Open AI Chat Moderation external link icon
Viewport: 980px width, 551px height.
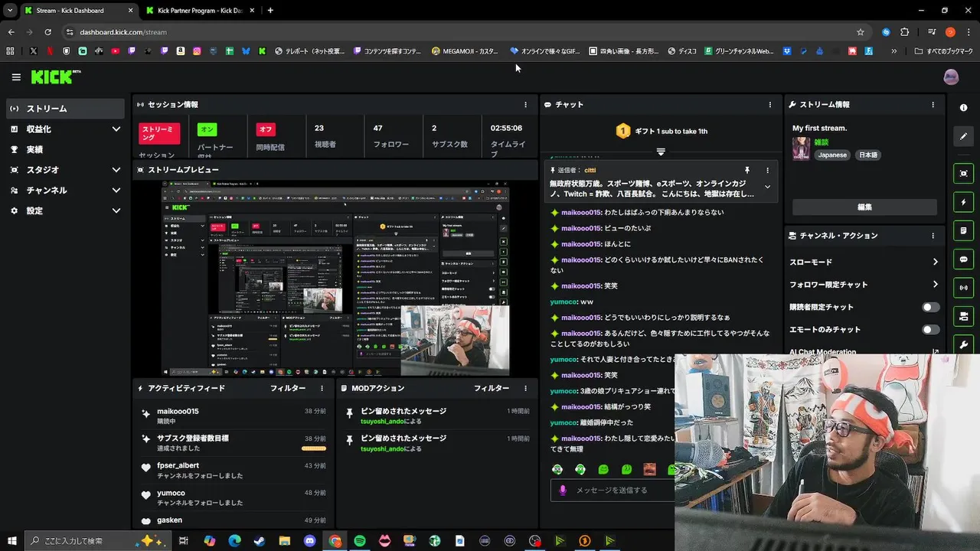[x=935, y=353]
